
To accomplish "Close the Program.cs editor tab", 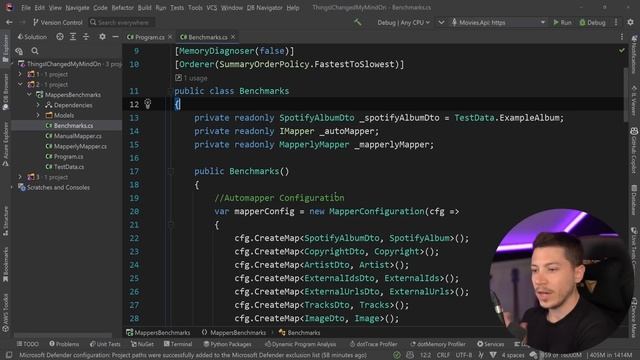I will (170, 37).
